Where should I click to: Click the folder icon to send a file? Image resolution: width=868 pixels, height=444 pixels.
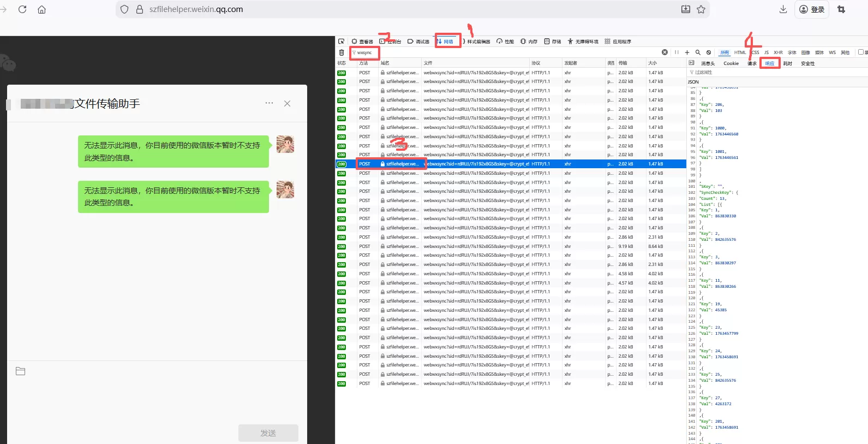21,371
